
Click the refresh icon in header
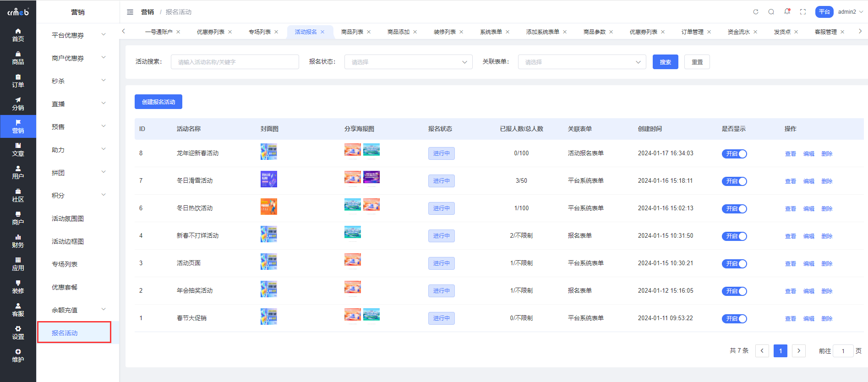point(756,12)
